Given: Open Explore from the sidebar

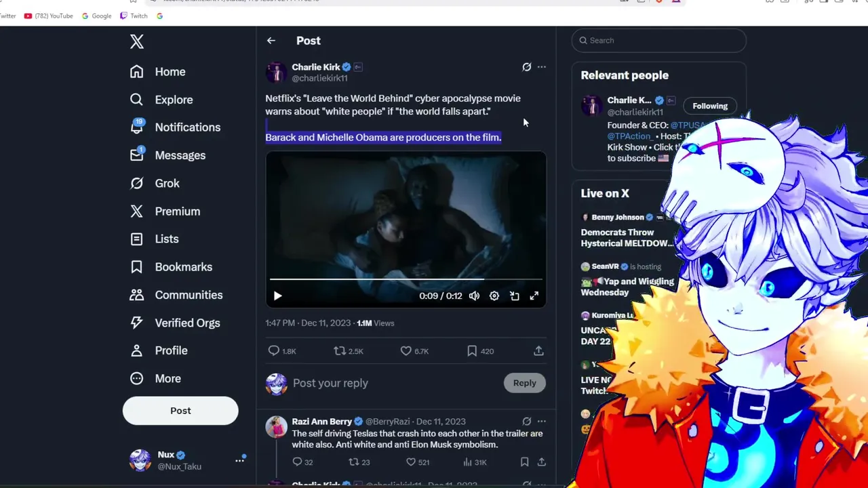Looking at the screenshot, I should click(161, 100).
